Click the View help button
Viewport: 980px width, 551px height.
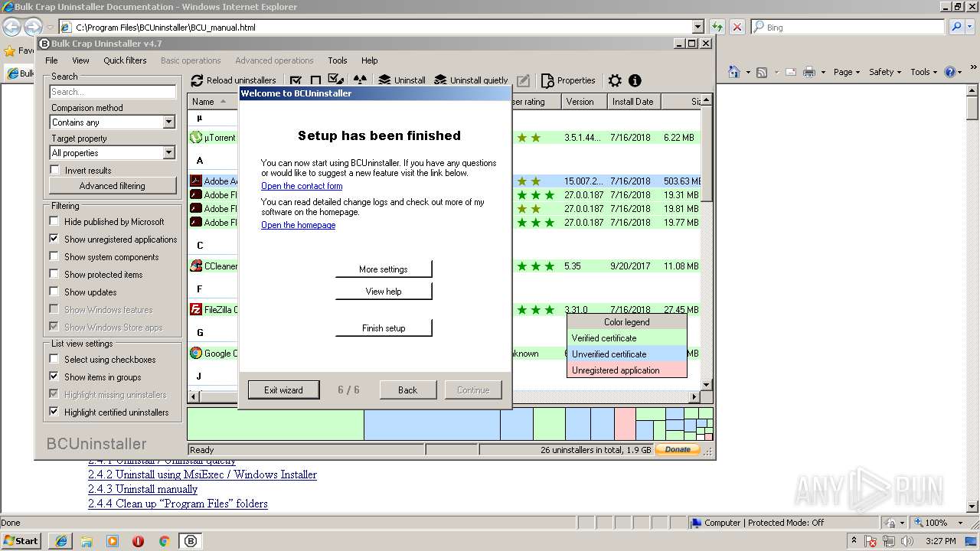click(x=384, y=292)
